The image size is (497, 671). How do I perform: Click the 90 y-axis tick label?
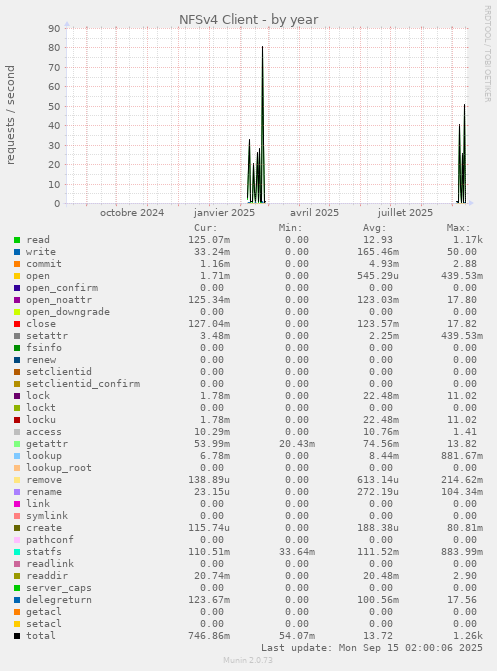click(x=54, y=28)
